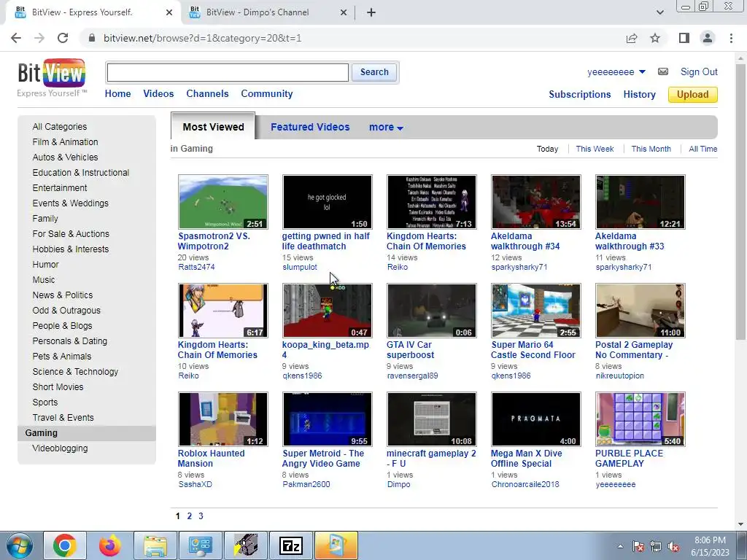The height and width of the screenshot is (560, 747).
Task: Open Postal 2 Gameplay title link
Action: (x=634, y=349)
